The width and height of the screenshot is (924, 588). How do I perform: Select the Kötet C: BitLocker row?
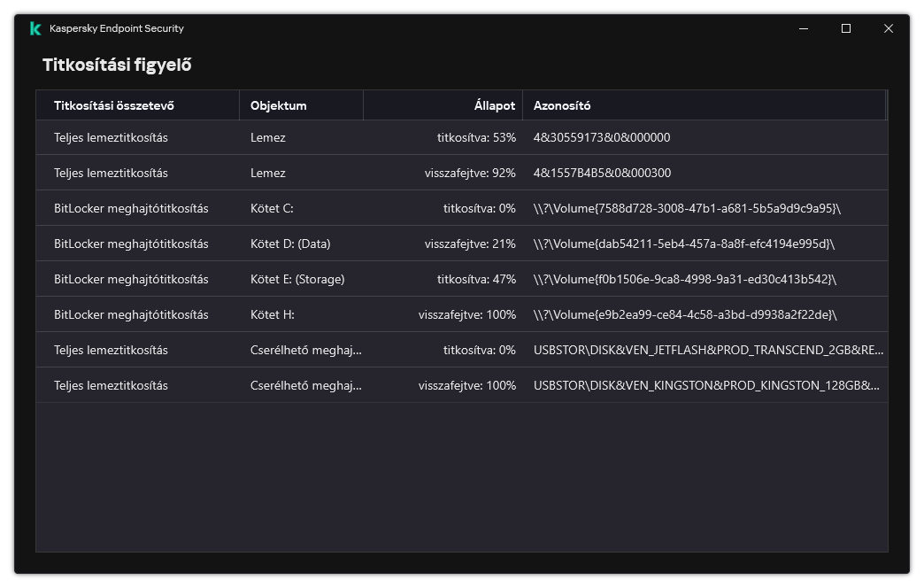point(272,208)
